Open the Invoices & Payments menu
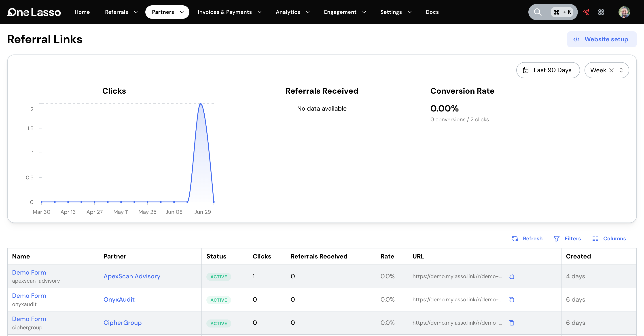The height and width of the screenshot is (336, 644). (229, 12)
